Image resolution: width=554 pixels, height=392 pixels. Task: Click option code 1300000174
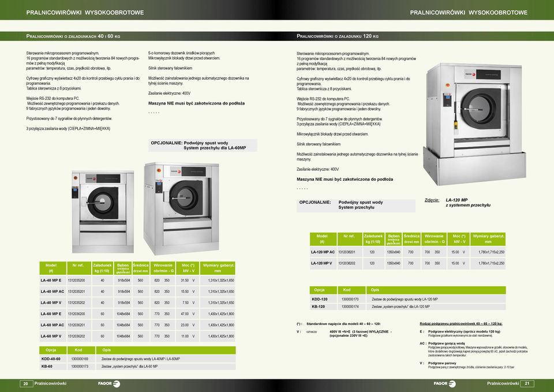[350, 307]
